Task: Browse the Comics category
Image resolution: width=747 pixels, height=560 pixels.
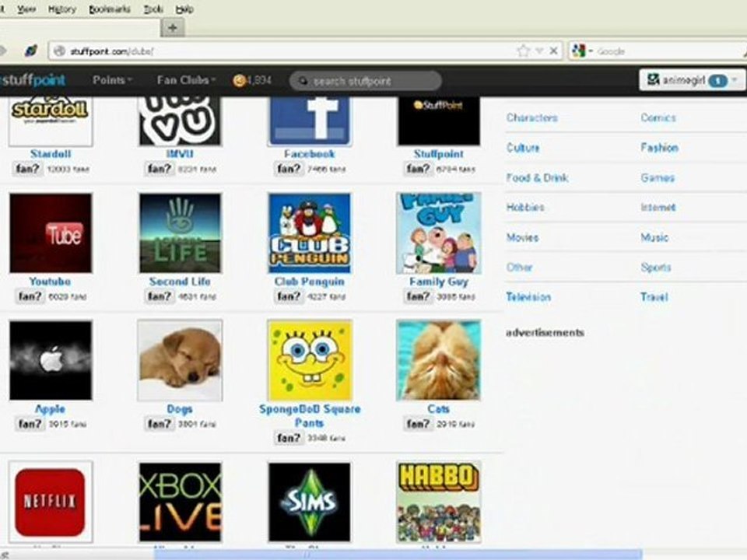Action: pos(658,117)
